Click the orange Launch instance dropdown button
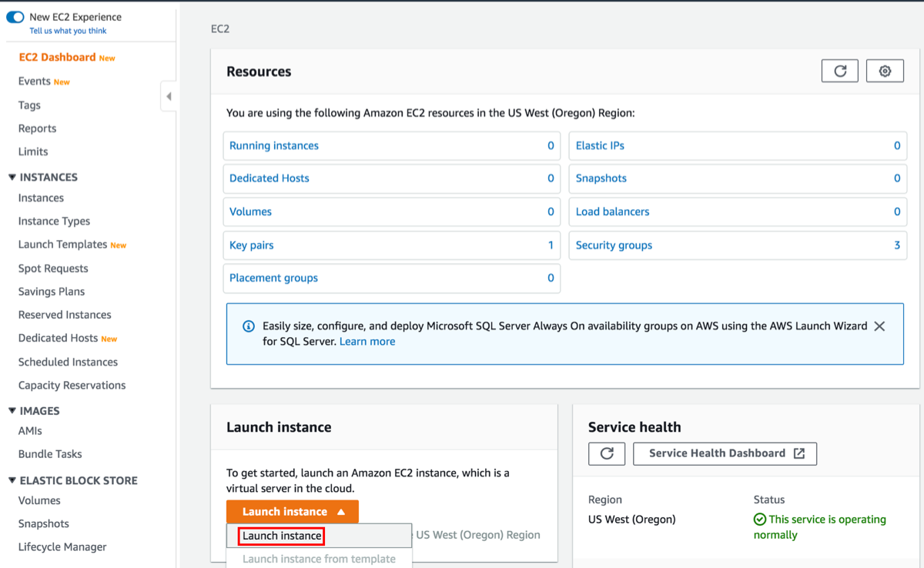 tap(292, 512)
